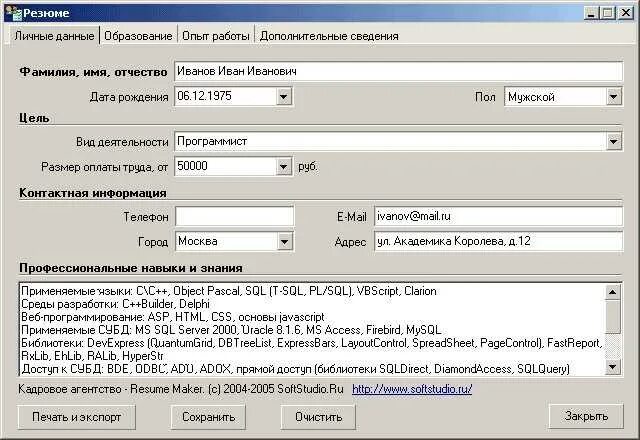Click the E-Mail field with ivanov@mail.ru
640x440 pixels.
coord(498,216)
